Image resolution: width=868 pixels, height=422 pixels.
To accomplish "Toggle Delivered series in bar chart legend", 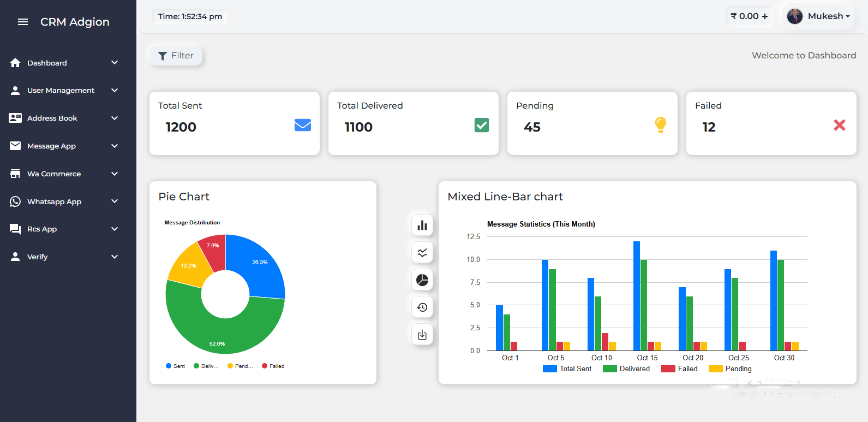I will click(626, 369).
